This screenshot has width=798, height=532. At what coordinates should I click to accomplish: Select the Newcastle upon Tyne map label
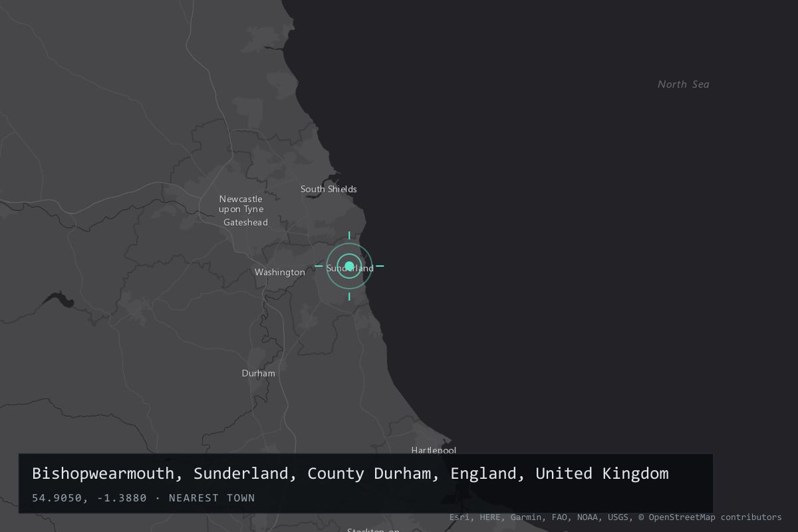(241, 204)
